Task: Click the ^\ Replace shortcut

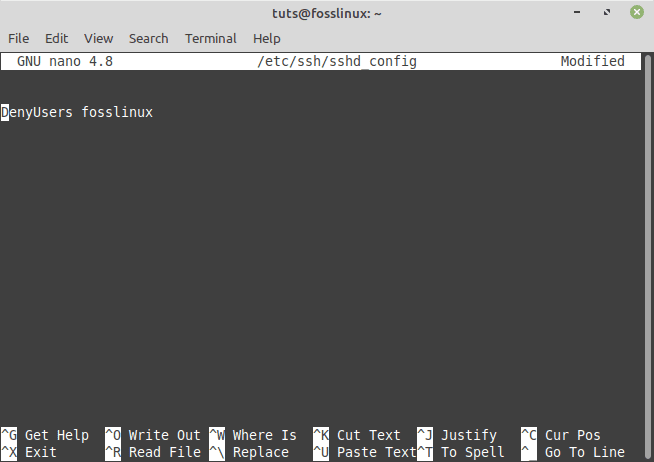Action: [249, 452]
